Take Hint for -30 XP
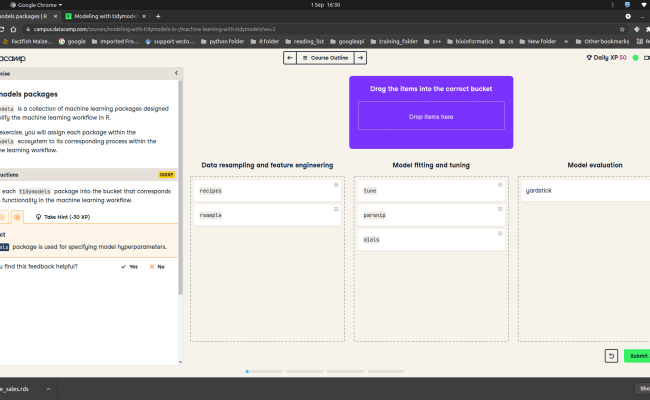The image size is (650, 400). pos(63,217)
